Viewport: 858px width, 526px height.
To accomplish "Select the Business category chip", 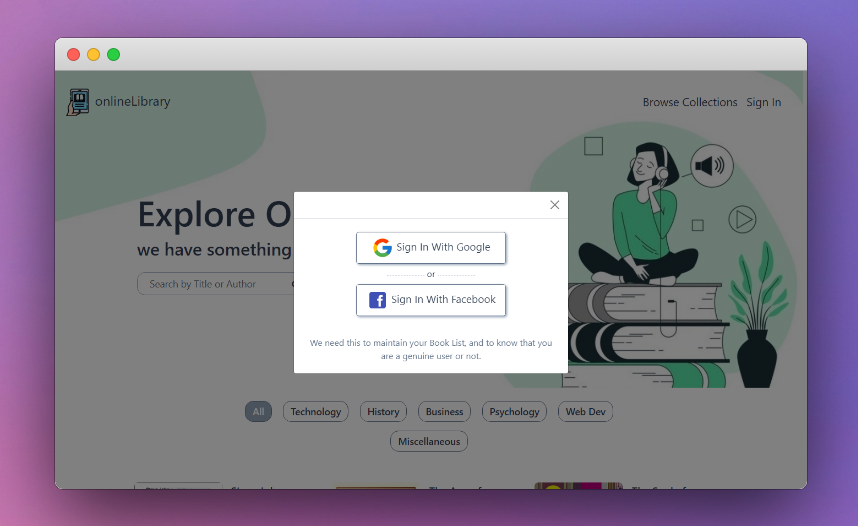I will (444, 412).
